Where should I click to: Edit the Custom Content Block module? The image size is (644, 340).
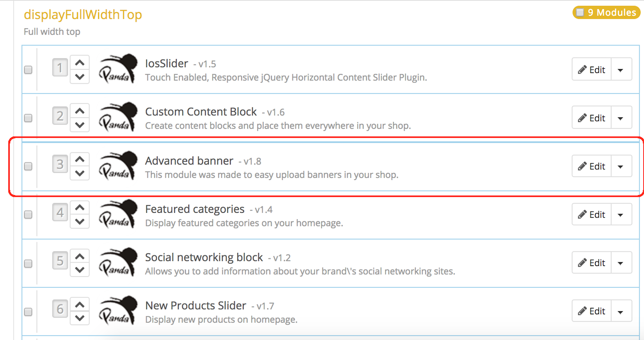tap(591, 118)
